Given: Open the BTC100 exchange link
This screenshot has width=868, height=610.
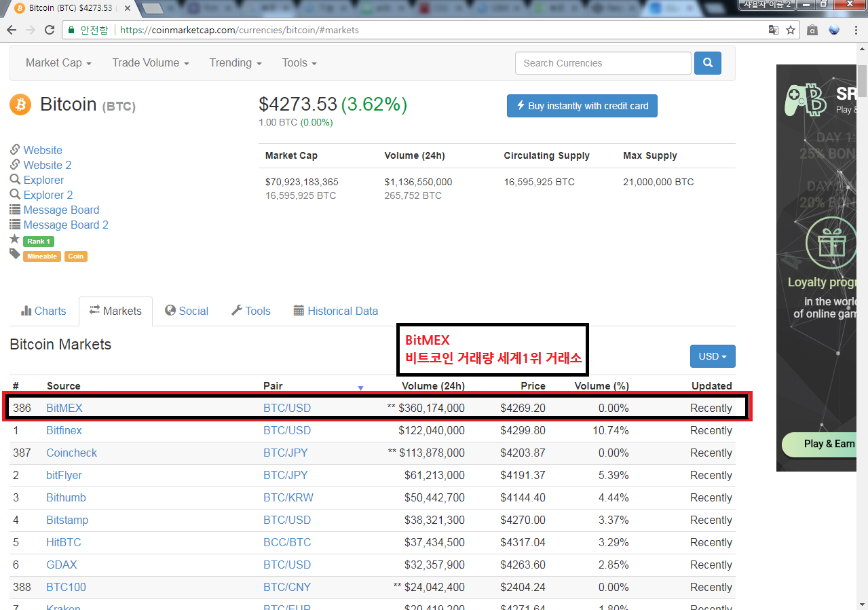Looking at the screenshot, I should [x=66, y=587].
